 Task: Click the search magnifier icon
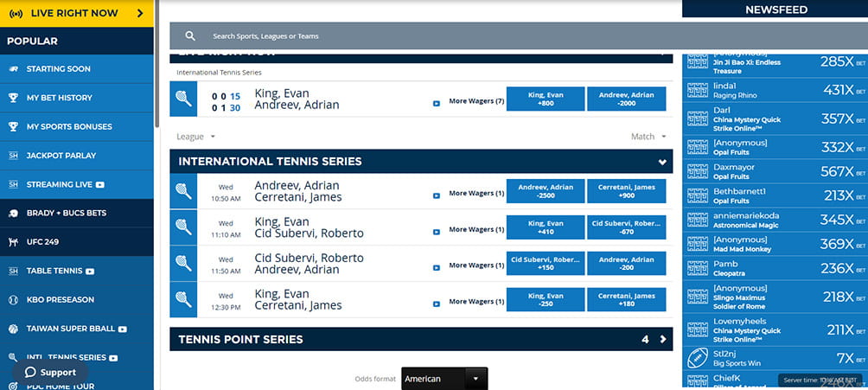pyautogui.click(x=190, y=36)
